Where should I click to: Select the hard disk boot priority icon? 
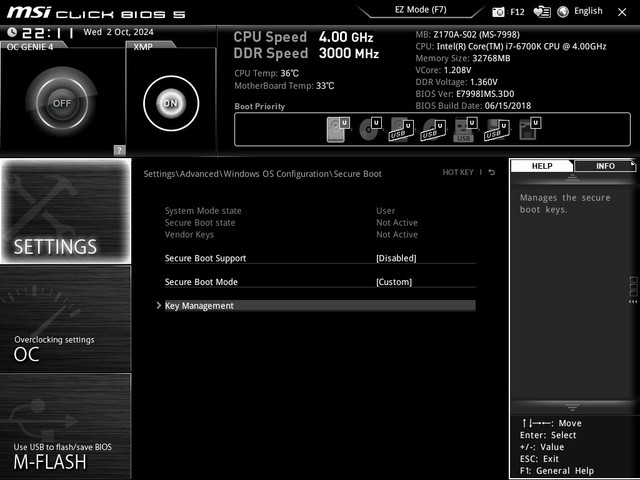(x=338, y=129)
